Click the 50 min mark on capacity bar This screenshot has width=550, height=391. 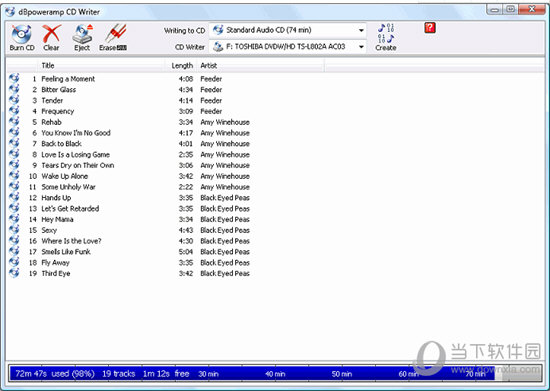(342, 374)
